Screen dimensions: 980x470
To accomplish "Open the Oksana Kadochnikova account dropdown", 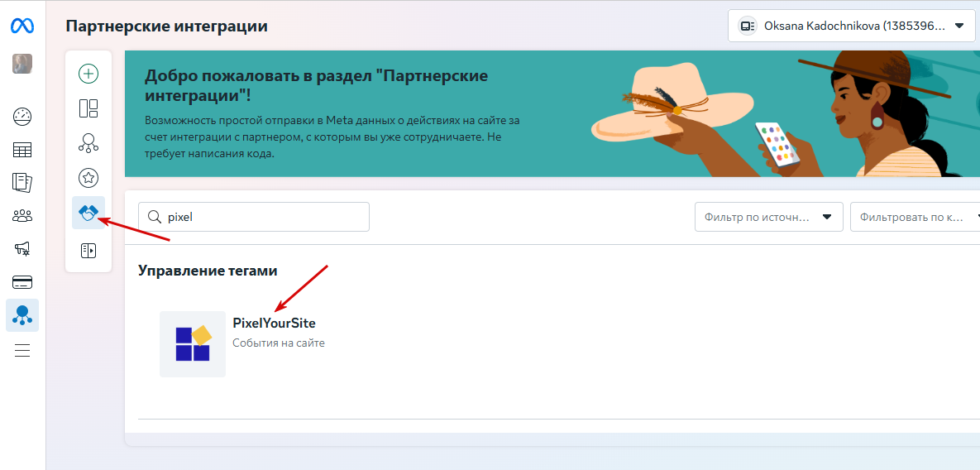I will click(x=853, y=26).
